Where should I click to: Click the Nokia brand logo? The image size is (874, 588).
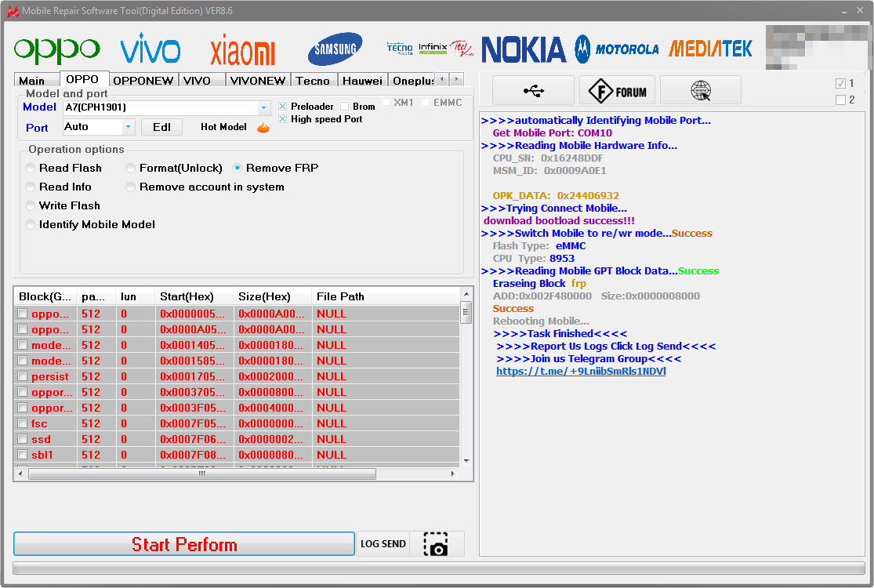(524, 49)
